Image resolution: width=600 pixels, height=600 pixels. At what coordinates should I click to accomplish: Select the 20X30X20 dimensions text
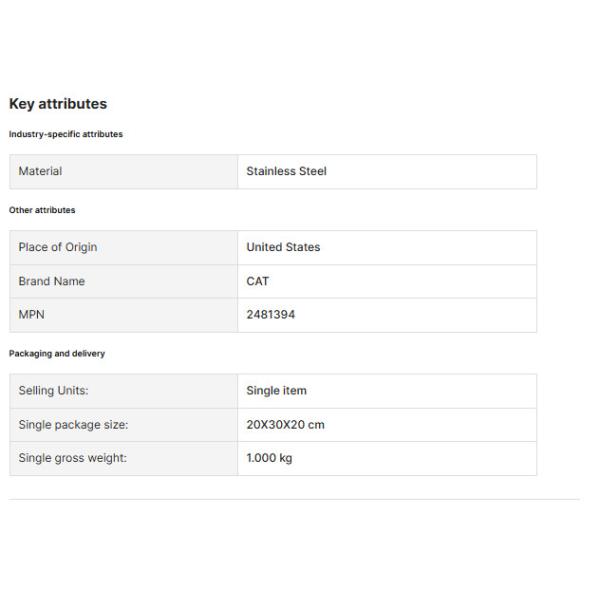coord(276,425)
